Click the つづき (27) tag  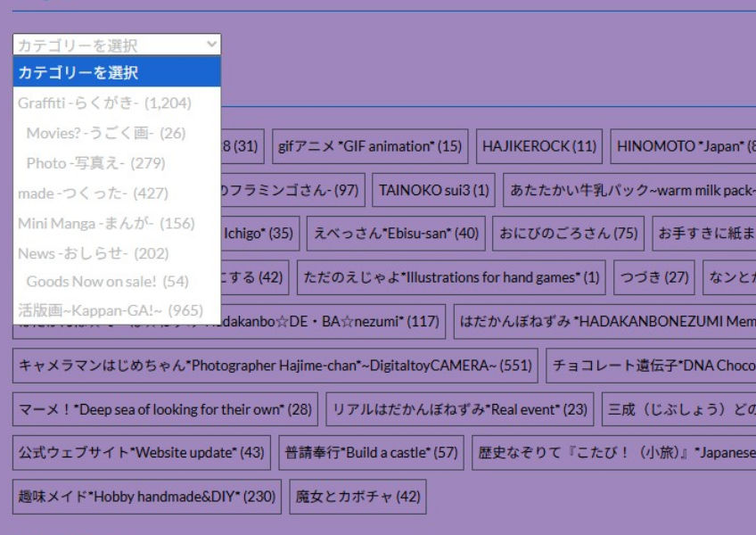pos(653,277)
